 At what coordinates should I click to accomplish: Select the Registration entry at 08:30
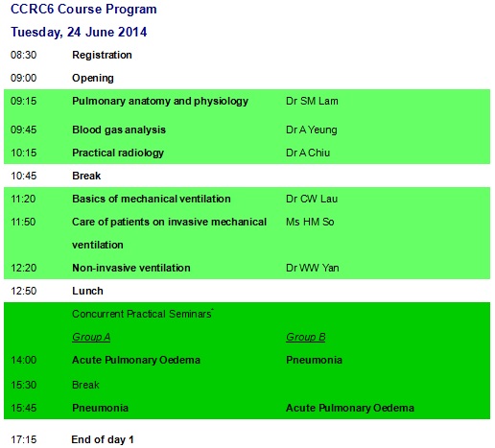coord(102,55)
